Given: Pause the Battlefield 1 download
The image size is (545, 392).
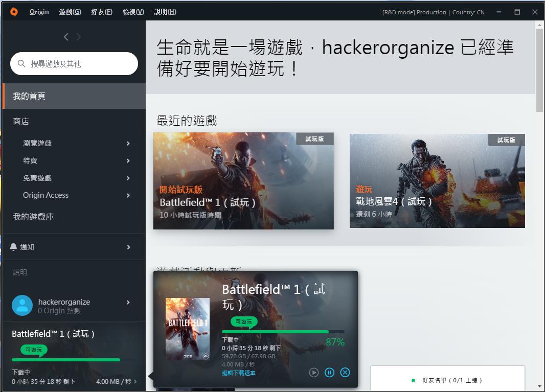Looking at the screenshot, I should (x=329, y=373).
